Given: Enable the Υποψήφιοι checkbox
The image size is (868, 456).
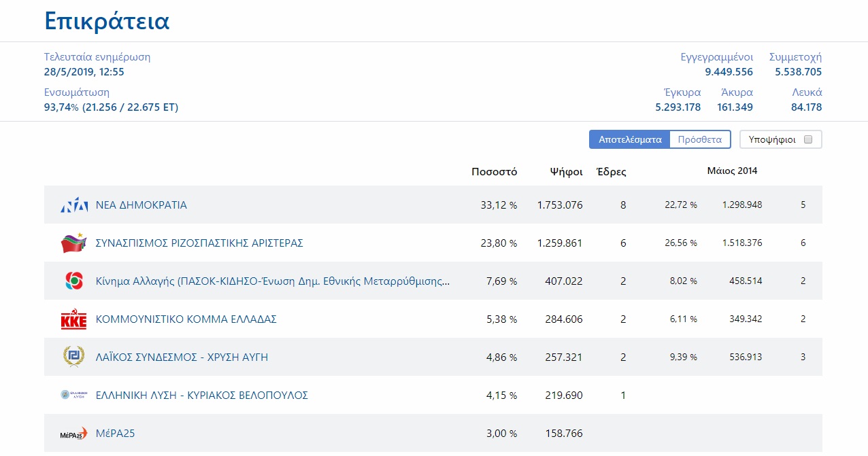Looking at the screenshot, I should pos(808,139).
